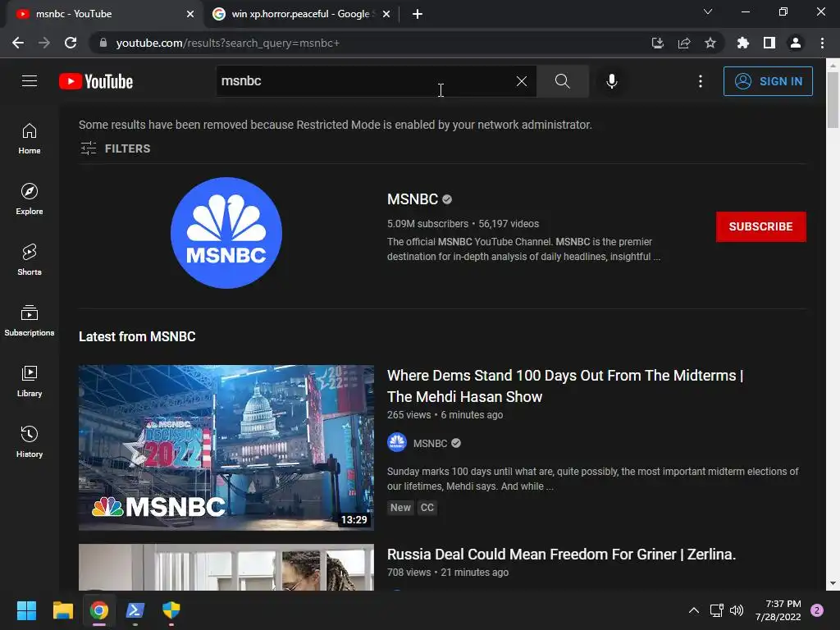Open Chrome profile icon
Viewport: 840px width, 630px height.
tap(796, 43)
